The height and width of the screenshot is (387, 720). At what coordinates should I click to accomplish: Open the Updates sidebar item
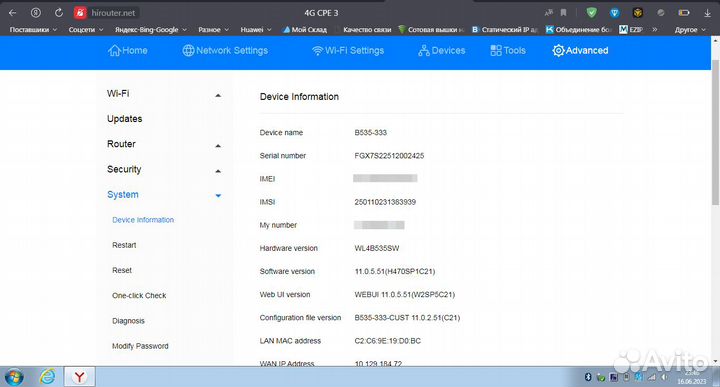click(124, 119)
